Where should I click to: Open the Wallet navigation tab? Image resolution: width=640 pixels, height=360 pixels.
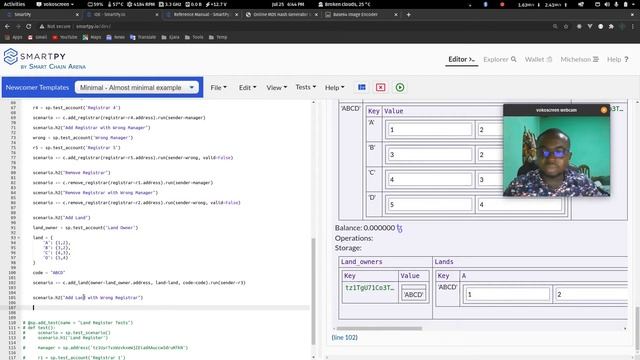(538, 60)
